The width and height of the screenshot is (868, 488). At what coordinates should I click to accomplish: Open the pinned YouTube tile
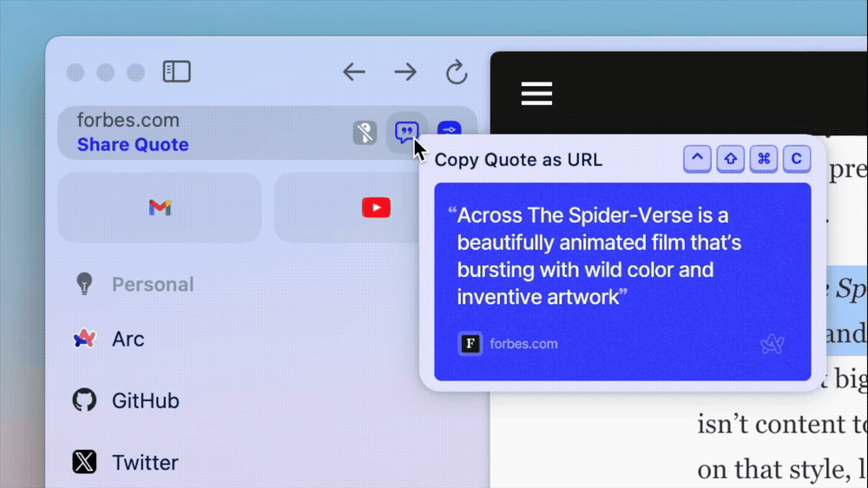[x=376, y=208]
